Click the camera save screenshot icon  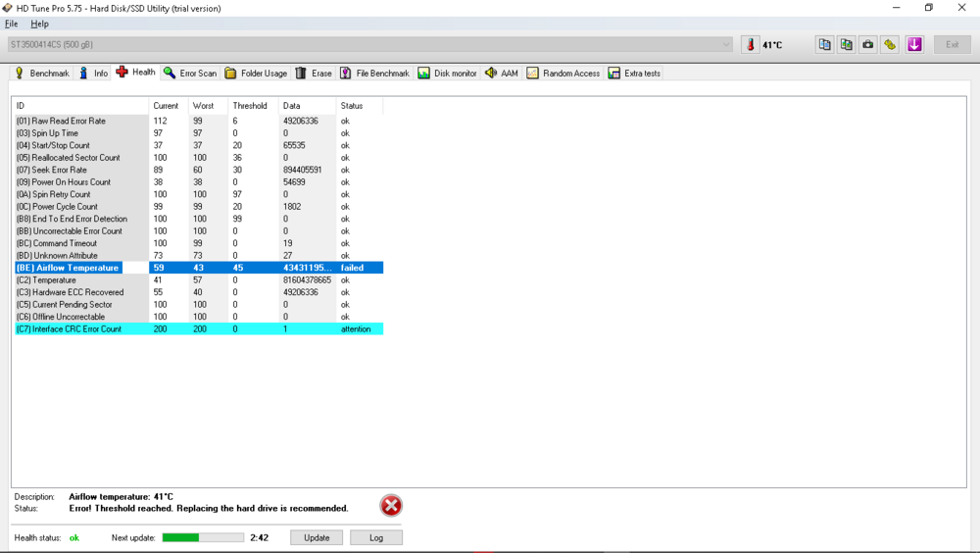coord(868,44)
